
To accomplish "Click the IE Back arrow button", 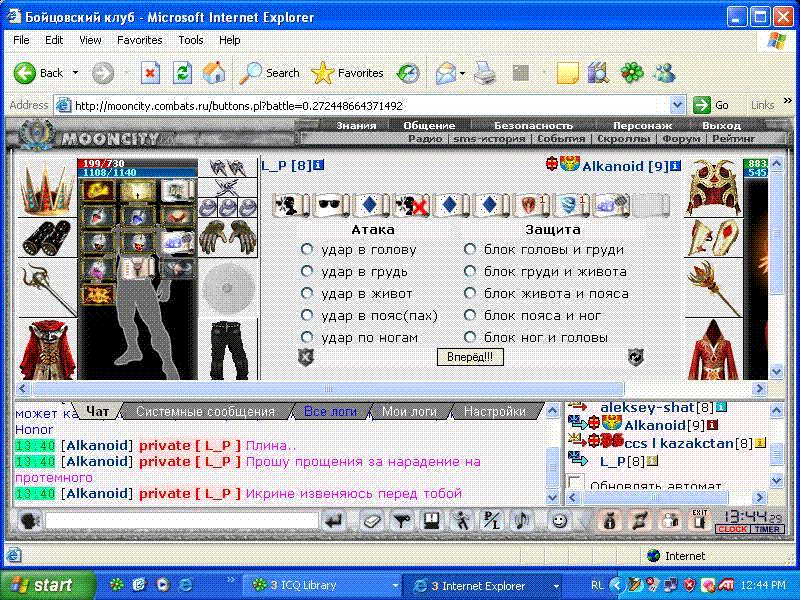I will tap(24, 73).
